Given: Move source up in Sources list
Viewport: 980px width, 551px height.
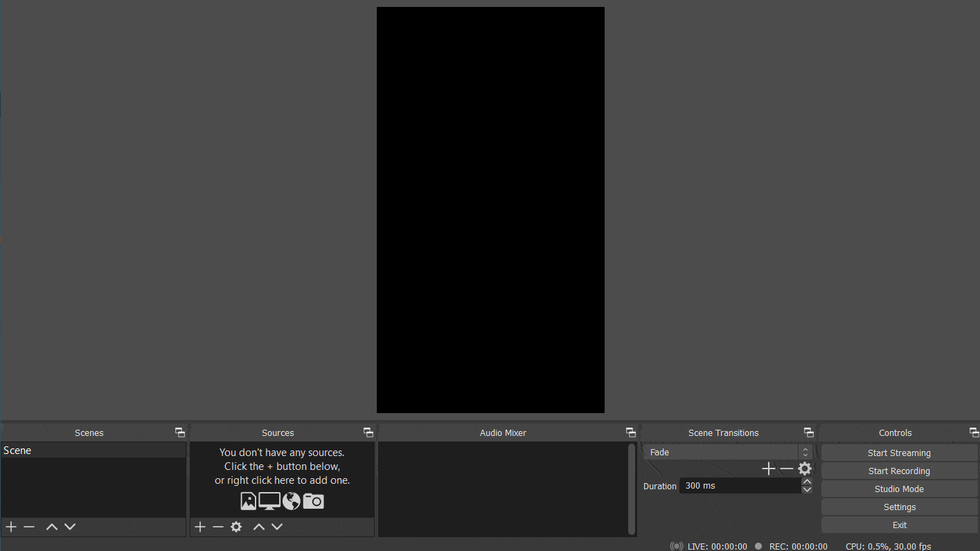Looking at the screenshot, I should (259, 527).
